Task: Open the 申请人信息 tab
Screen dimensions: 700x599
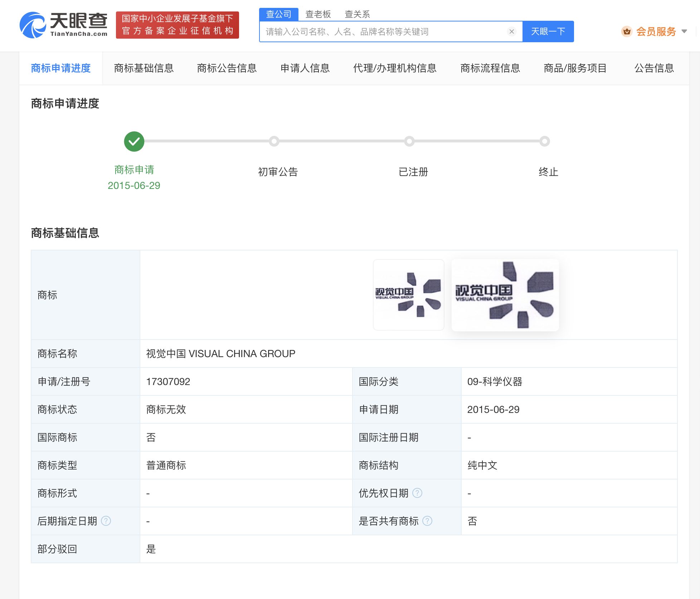Action: [305, 68]
